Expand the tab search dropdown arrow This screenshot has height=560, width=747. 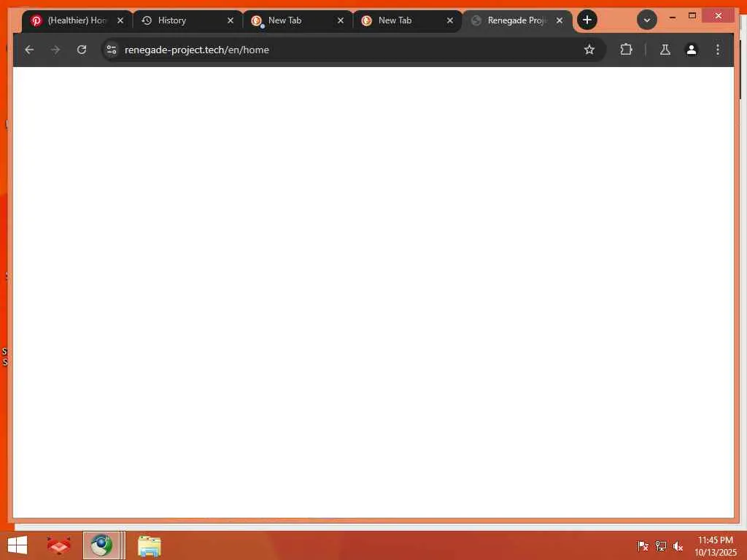[x=647, y=20]
